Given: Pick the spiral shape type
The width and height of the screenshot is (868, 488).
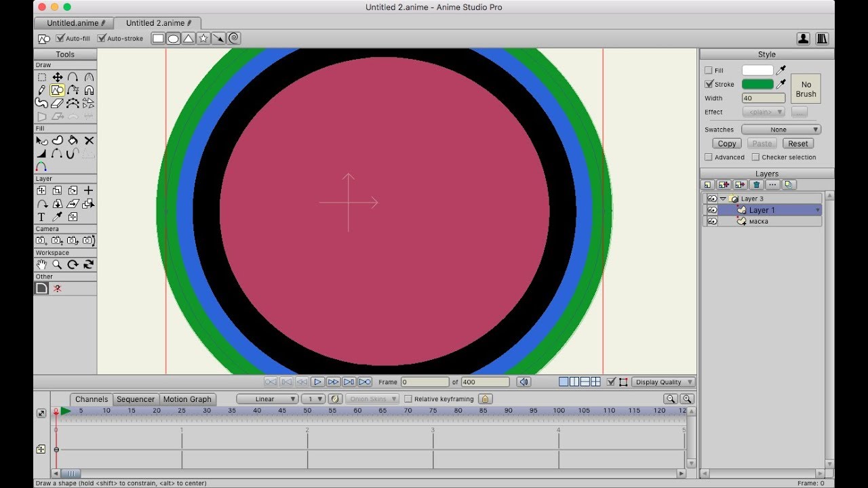Looking at the screenshot, I should (234, 39).
